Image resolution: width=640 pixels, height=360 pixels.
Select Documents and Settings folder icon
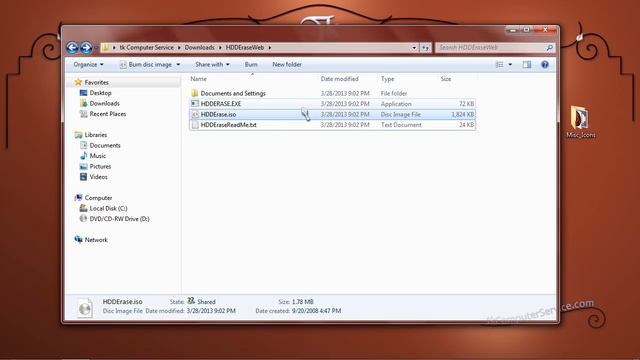point(195,93)
